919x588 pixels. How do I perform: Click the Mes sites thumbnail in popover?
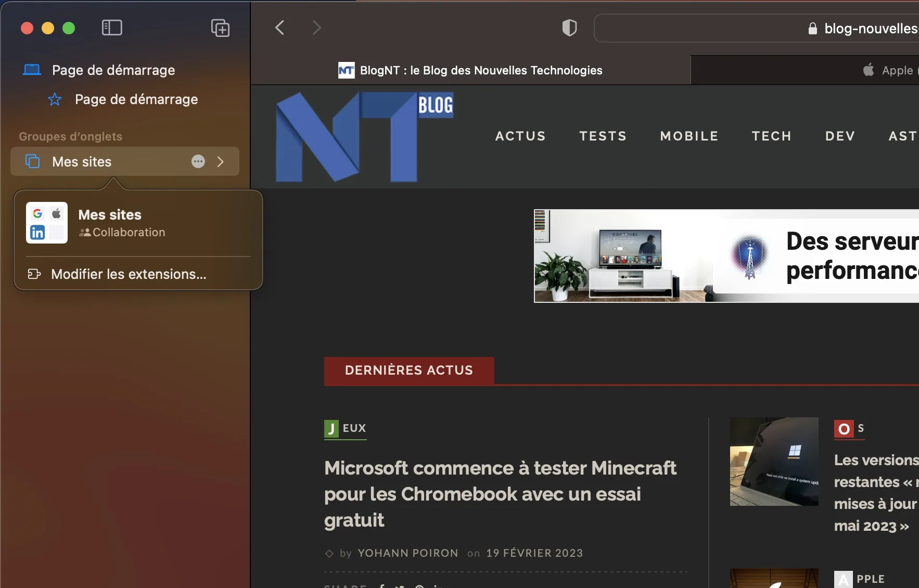47,223
